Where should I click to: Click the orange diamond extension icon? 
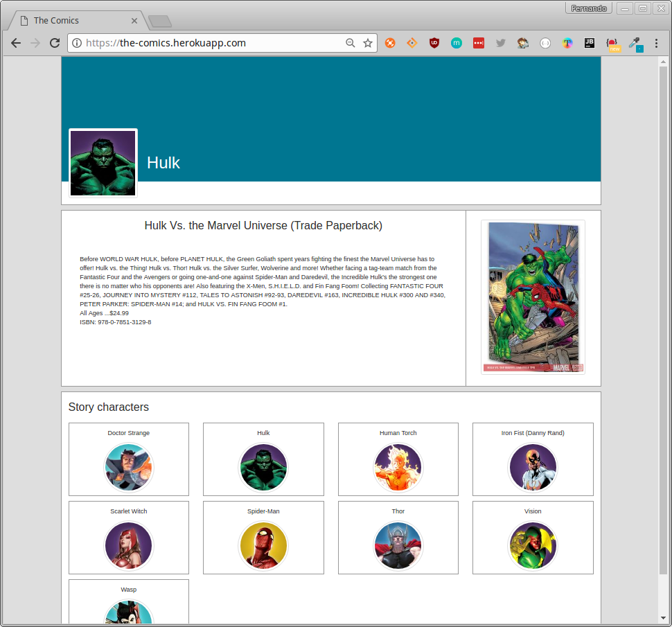(x=412, y=43)
